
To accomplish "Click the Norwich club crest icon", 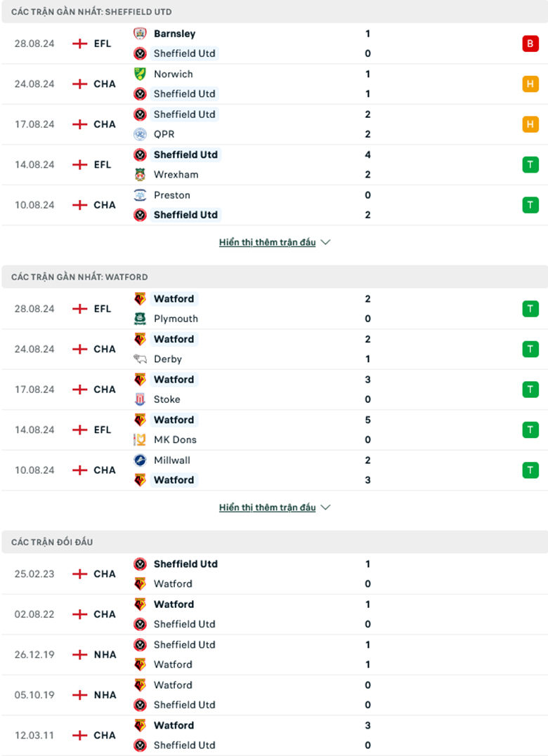I will click(140, 74).
